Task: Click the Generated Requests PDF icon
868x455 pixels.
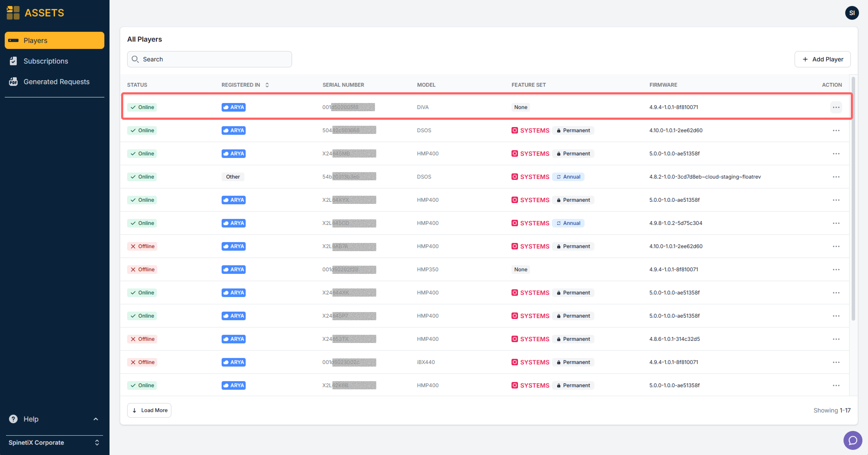Action: (x=13, y=82)
